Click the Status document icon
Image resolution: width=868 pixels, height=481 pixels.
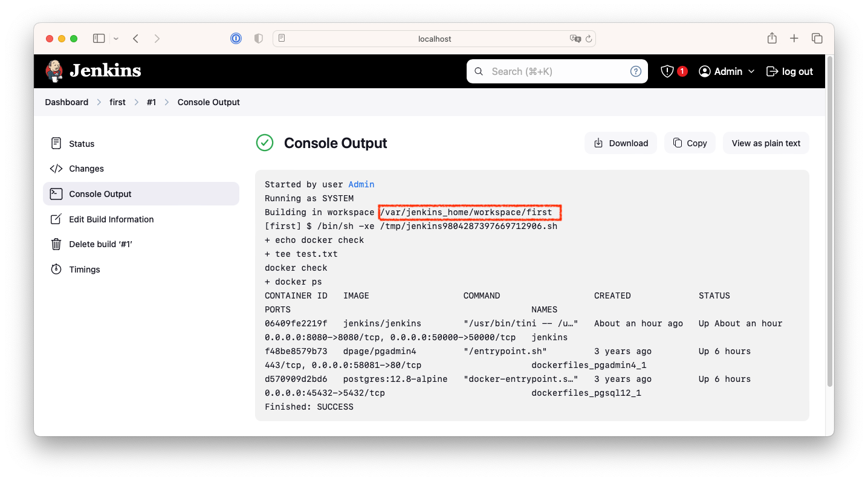click(56, 143)
